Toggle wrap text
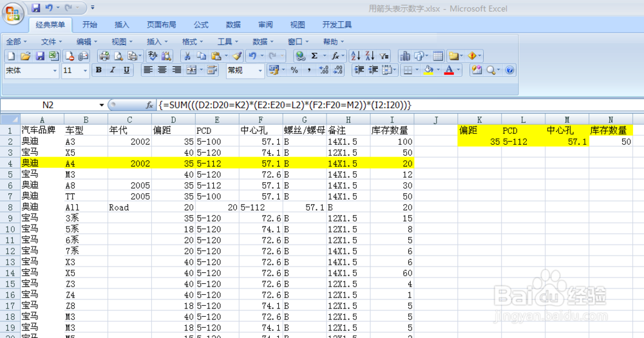 click(212, 70)
